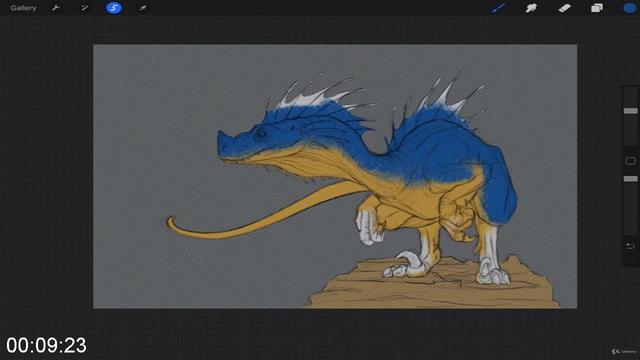
Task: Open the Layers panel
Action: [x=597, y=8]
